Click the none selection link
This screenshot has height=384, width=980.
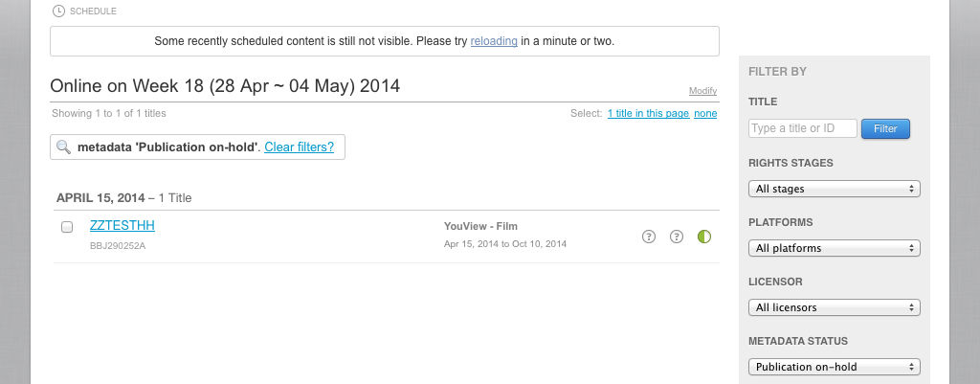click(x=705, y=113)
